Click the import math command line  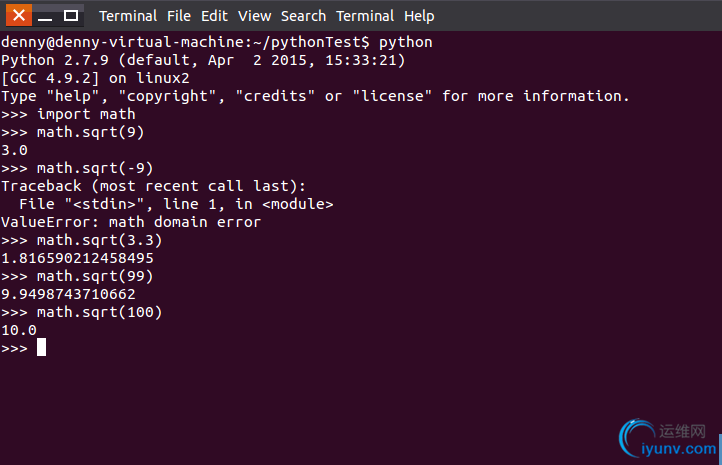pos(68,114)
